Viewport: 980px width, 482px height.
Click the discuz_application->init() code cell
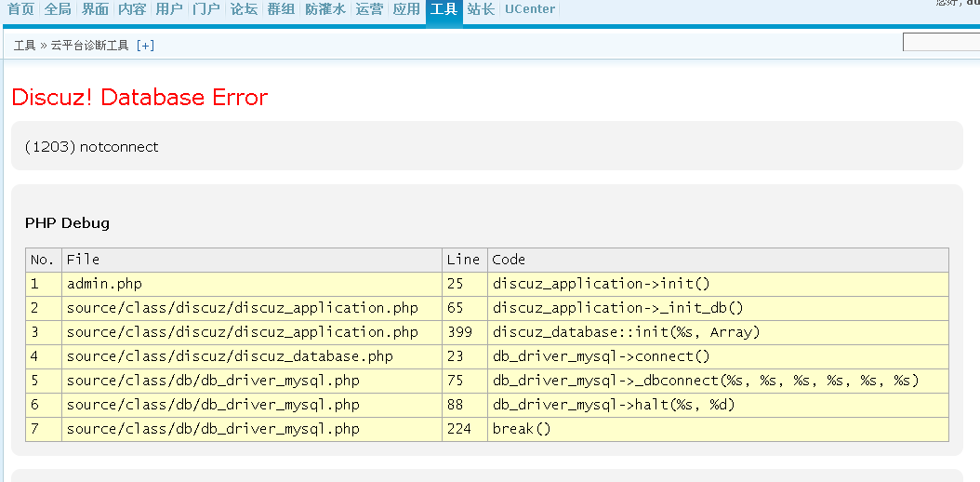pyautogui.click(x=718, y=284)
